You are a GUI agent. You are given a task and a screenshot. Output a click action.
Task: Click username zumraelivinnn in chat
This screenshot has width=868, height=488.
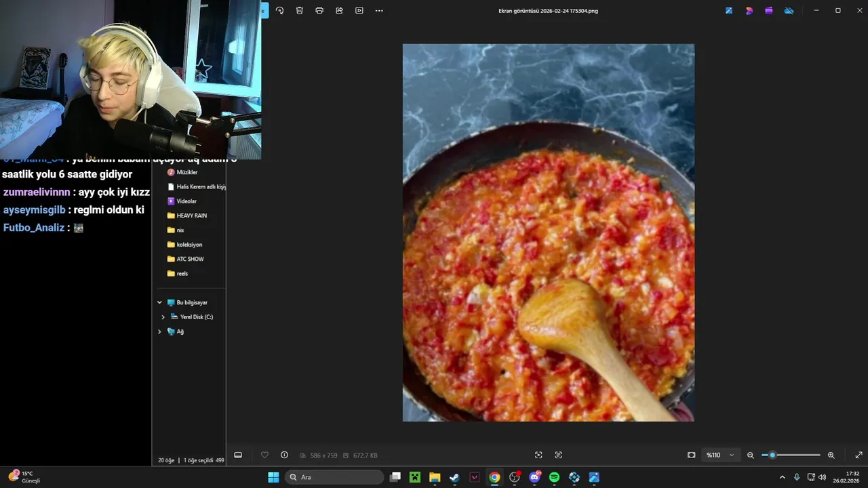[37, 192]
